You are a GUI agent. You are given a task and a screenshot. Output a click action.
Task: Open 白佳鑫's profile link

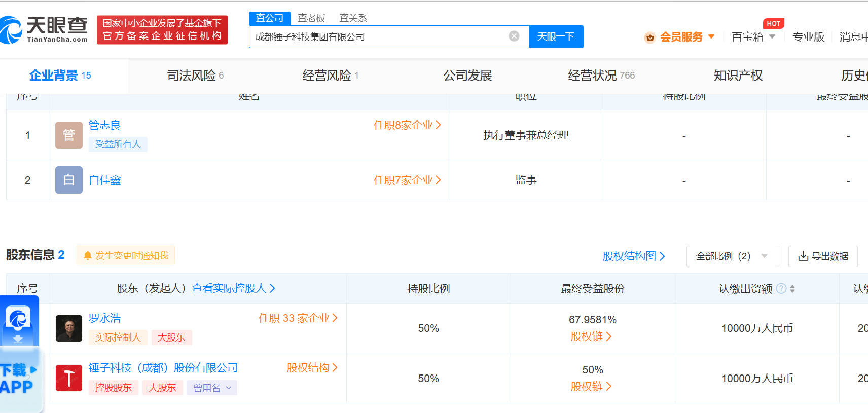click(x=105, y=180)
